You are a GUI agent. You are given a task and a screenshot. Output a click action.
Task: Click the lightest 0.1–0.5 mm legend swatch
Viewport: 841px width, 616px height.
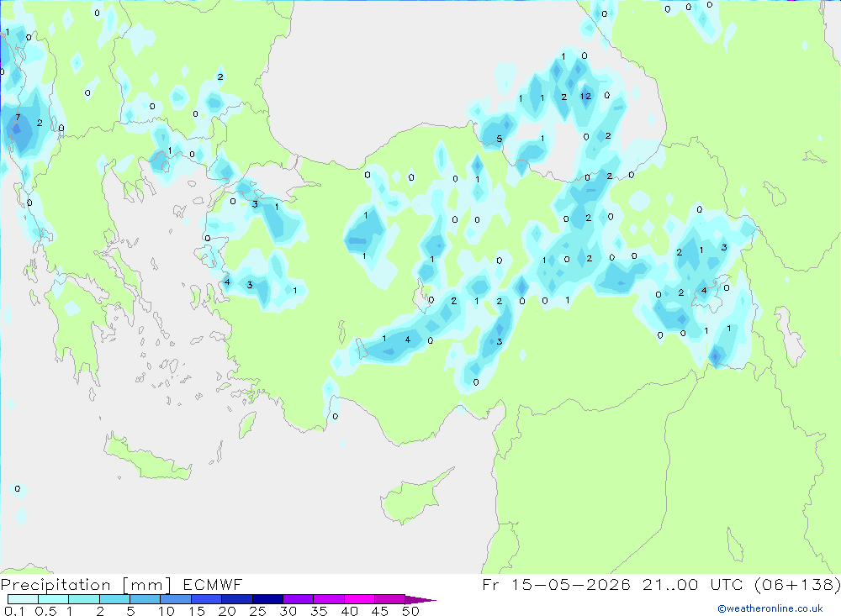click(x=23, y=599)
